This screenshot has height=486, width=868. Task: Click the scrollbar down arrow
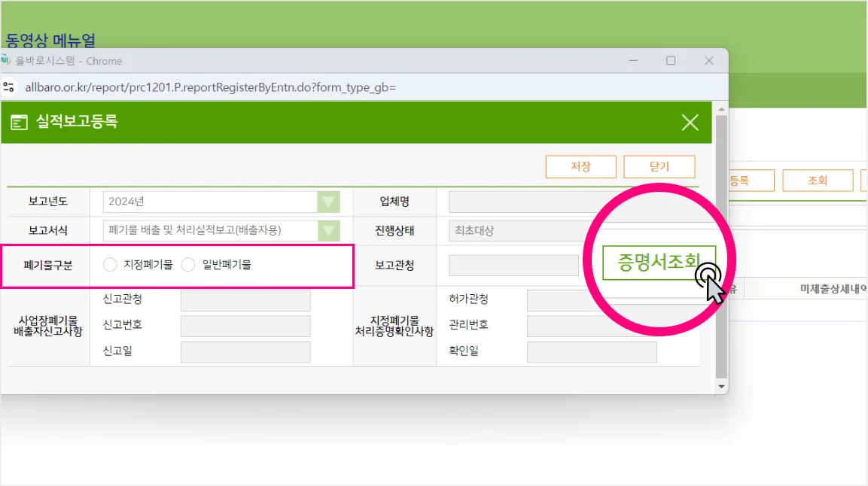719,385
